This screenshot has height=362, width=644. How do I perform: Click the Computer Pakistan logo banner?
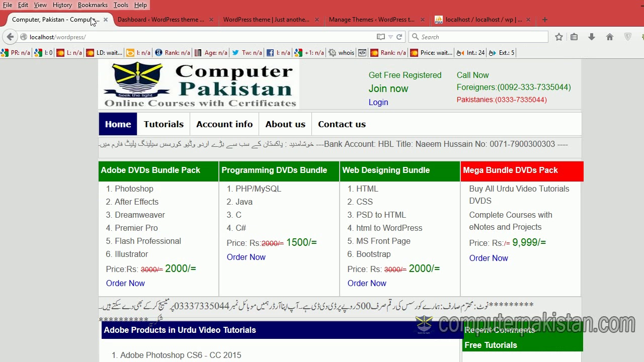199,84
